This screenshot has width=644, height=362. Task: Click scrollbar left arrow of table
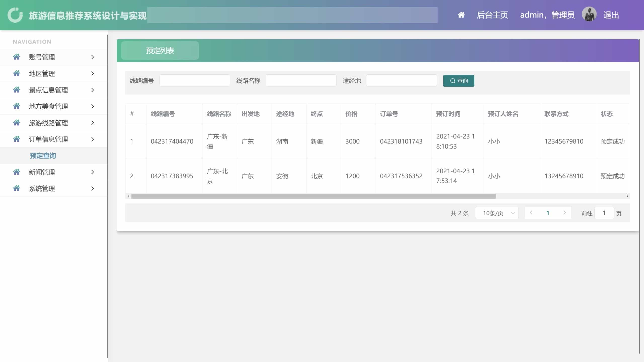point(128,196)
